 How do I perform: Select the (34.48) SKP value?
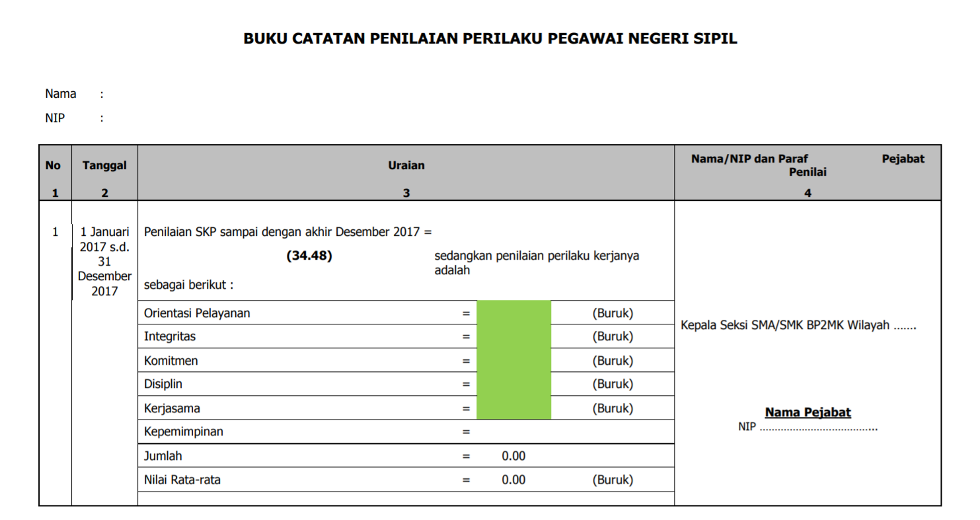pyautogui.click(x=309, y=255)
